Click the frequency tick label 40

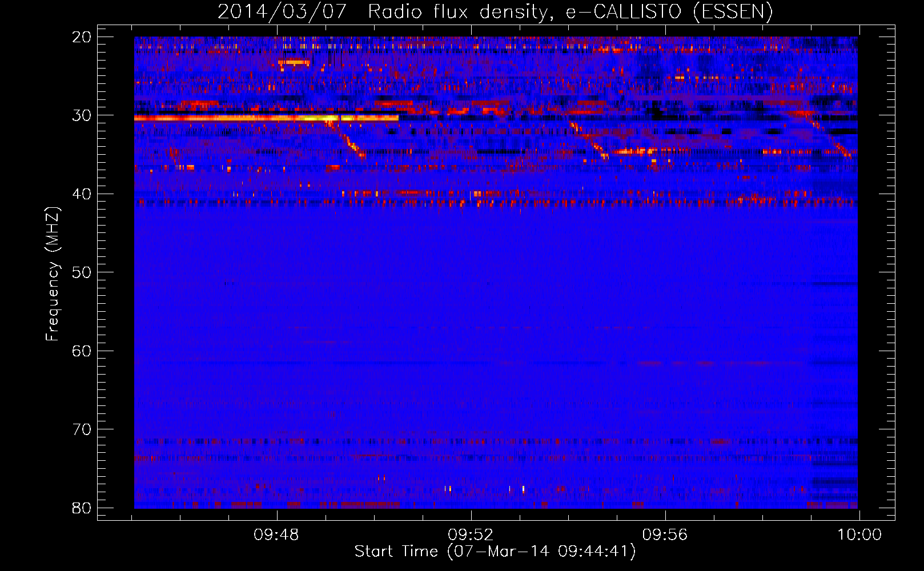tap(82, 194)
